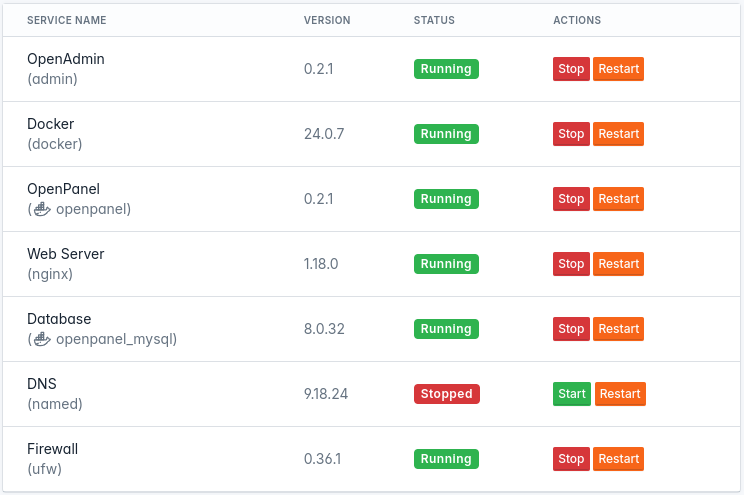Stop the Firewall service
The width and height of the screenshot is (744, 495).
[x=571, y=459]
